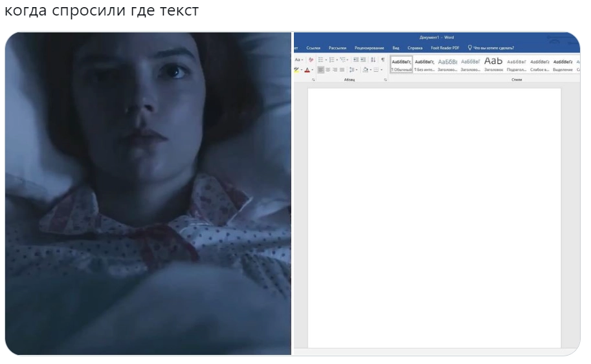
Task: Increase paragraph indent
Action: [364, 59]
